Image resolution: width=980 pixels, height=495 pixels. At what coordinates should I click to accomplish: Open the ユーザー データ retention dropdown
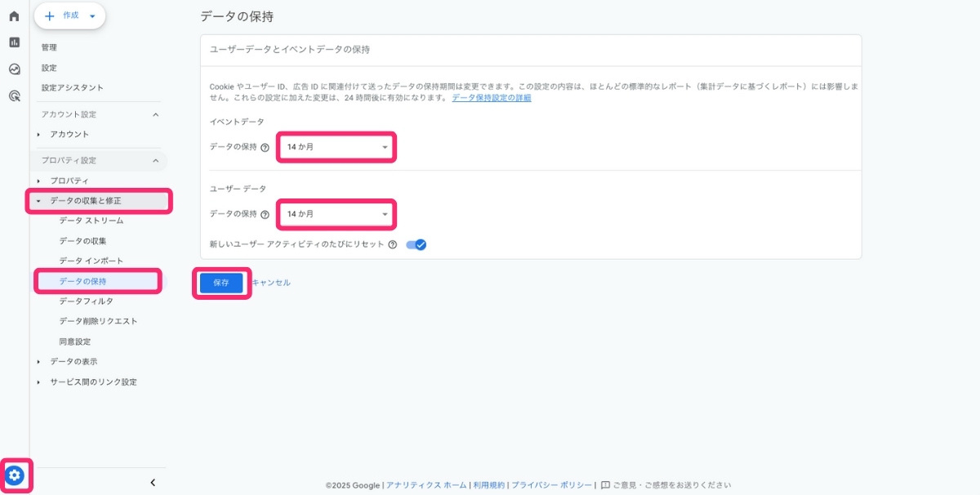click(335, 214)
